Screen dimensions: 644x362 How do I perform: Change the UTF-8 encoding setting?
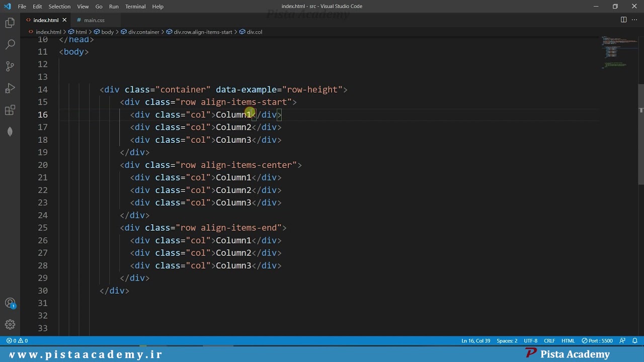(x=530, y=340)
